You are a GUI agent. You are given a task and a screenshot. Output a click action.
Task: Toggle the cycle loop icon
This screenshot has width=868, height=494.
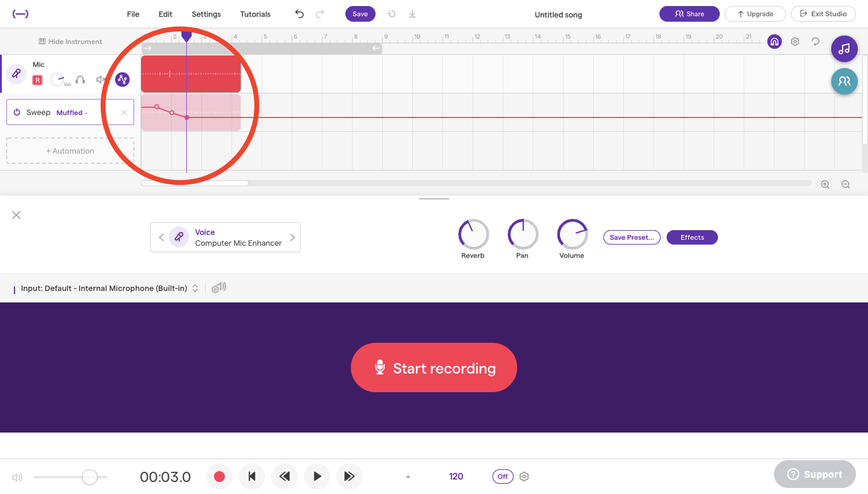coord(816,42)
